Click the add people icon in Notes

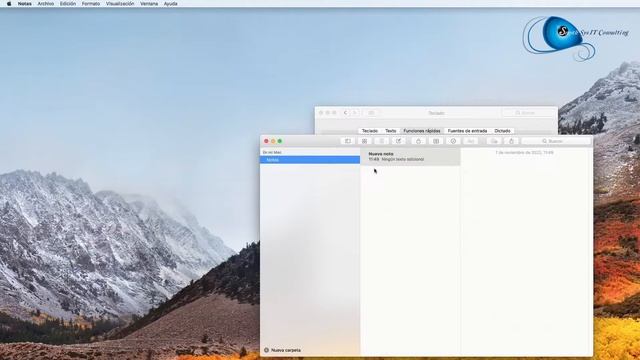[494, 141]
